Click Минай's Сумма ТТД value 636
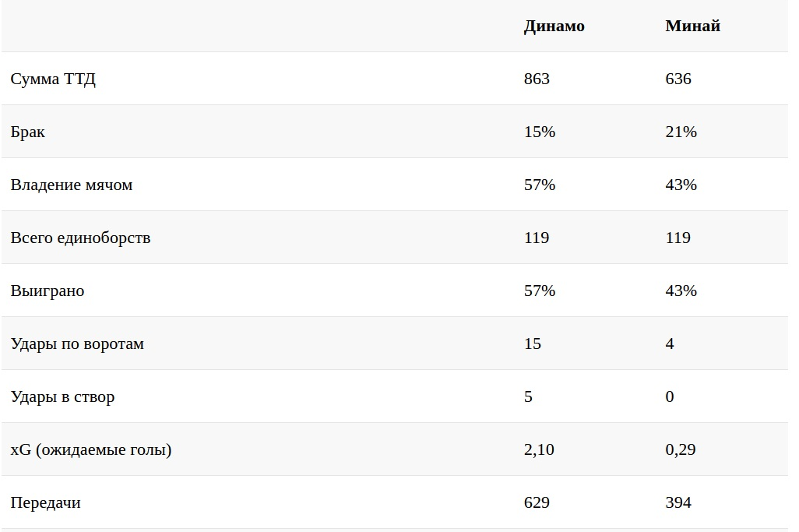The image size is (799, 532). (678, 79)
